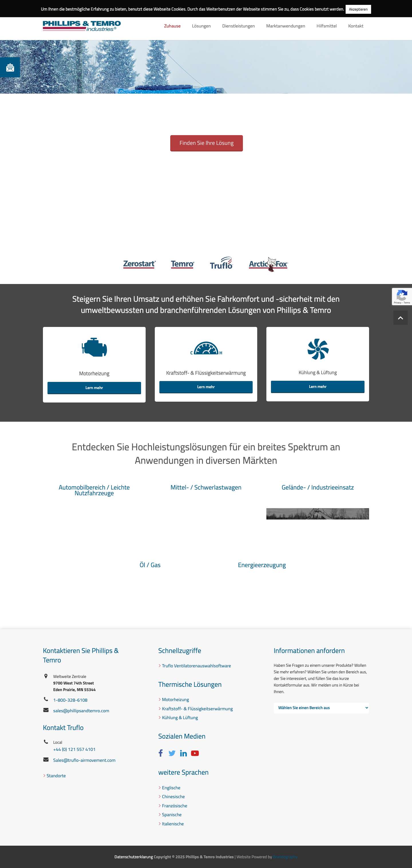
Task: Click the Kraftstoff- & Flüssigkeitserwärmung card title
Action: [206, 373]
